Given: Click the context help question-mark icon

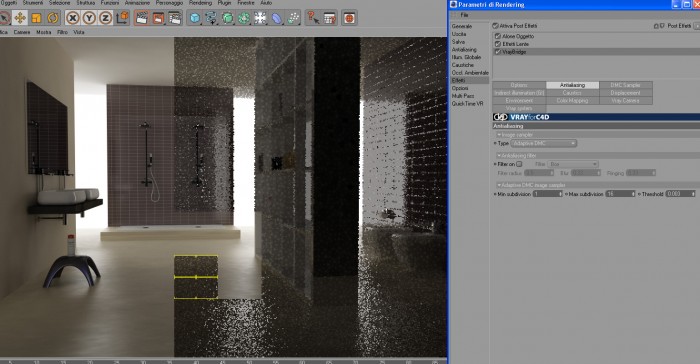Looking at the screenshot, I should (313, 18).
